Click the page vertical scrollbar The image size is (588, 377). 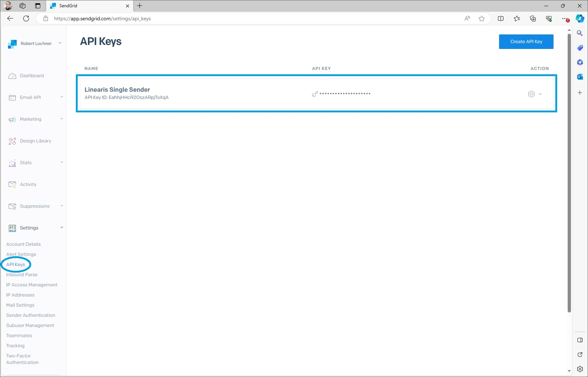click(x=569, y=173)
